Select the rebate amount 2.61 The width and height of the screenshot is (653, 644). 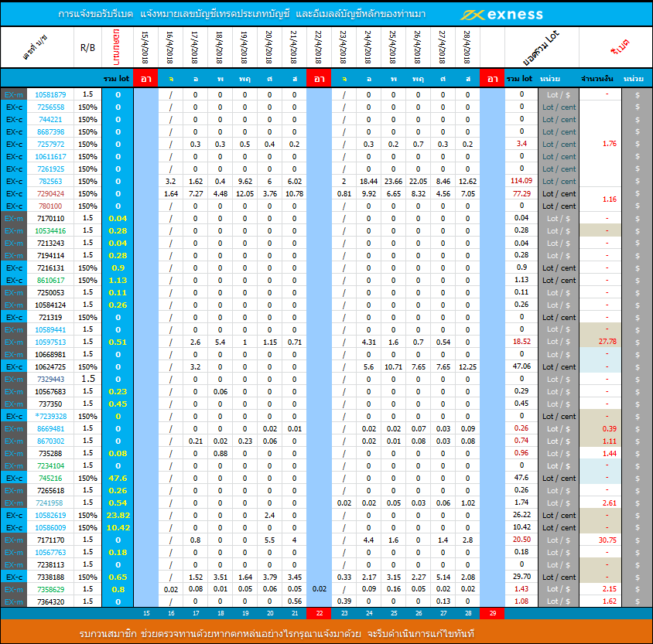(609, 503)
